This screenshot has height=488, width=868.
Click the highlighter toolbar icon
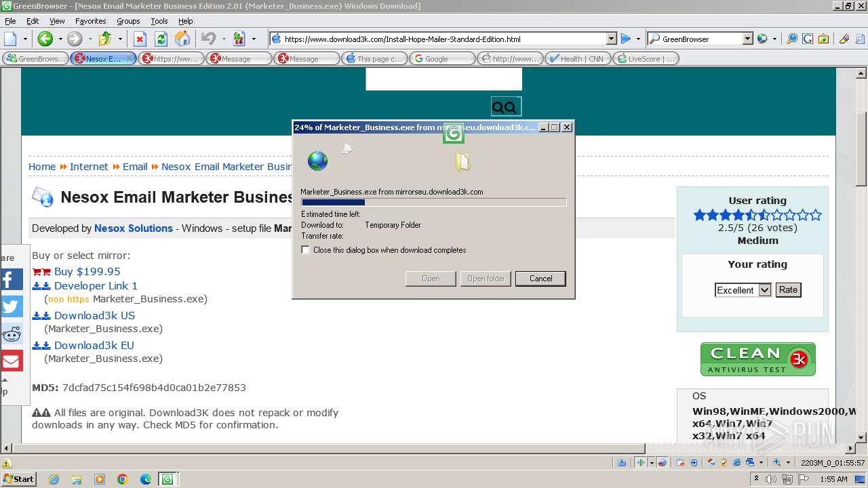[x=844, y=39]
